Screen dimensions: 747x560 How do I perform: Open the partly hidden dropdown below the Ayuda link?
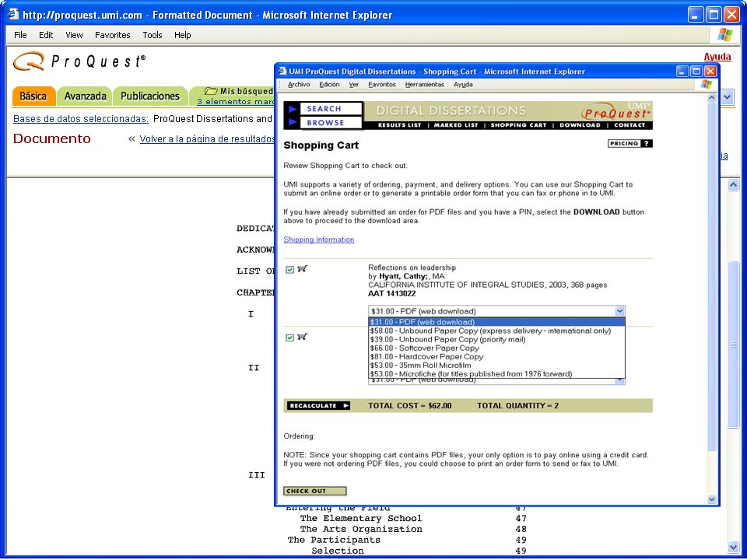point(727,96)
